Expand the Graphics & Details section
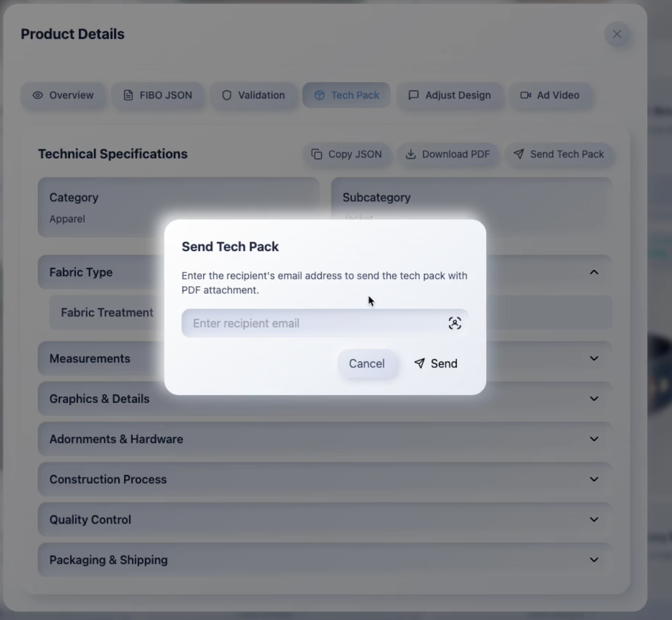 click(x=593, y=399)
